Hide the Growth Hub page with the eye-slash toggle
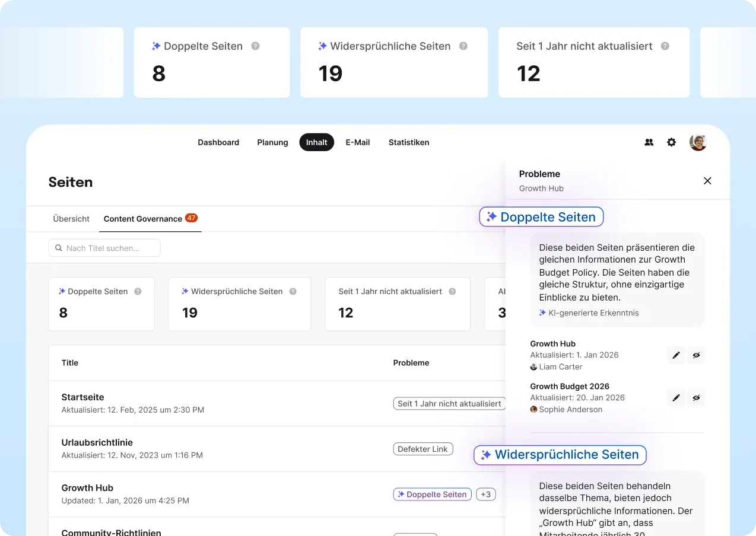Screen dimensions: 756x536 [x=696, y=355]
